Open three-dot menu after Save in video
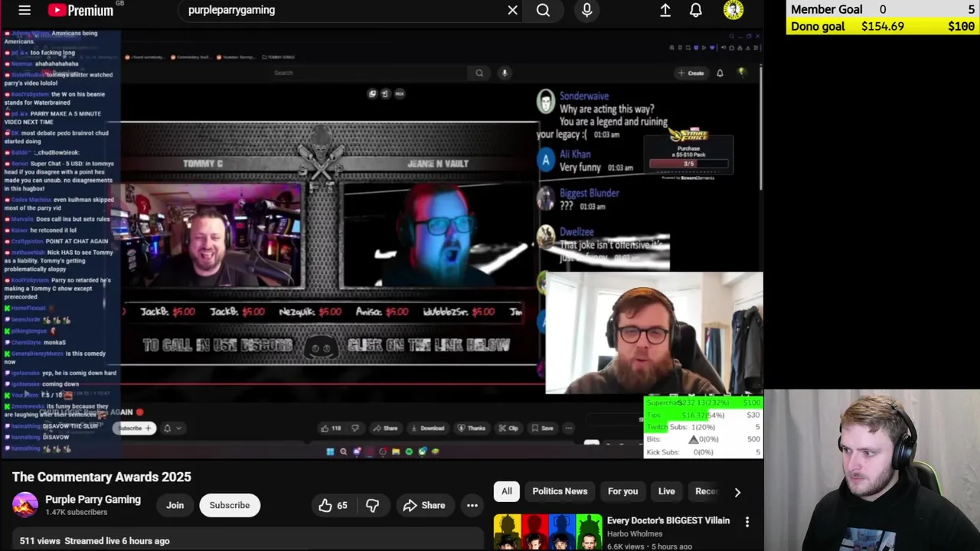 tap(569, 428)
